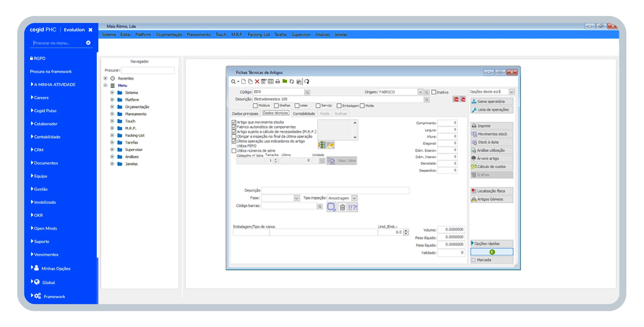Click the green grid icon under the list box
This screenshot has width=644, height=327.
322,145
